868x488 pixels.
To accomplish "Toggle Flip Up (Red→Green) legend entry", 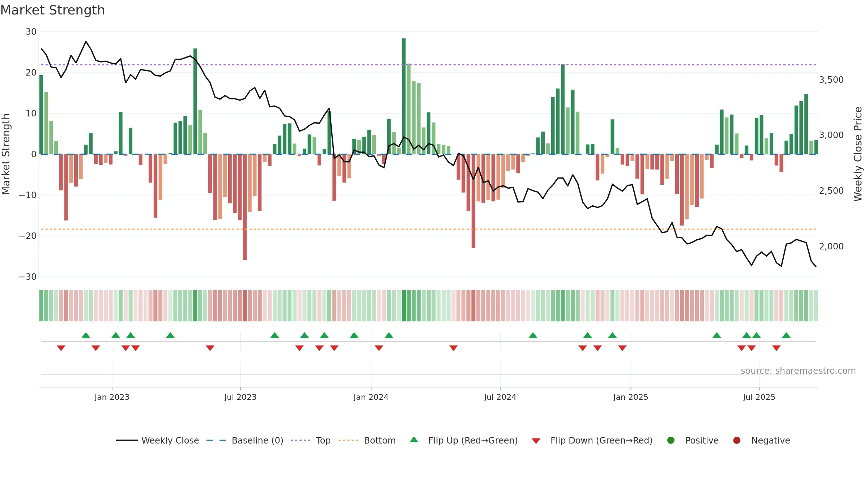I will 464,440.
